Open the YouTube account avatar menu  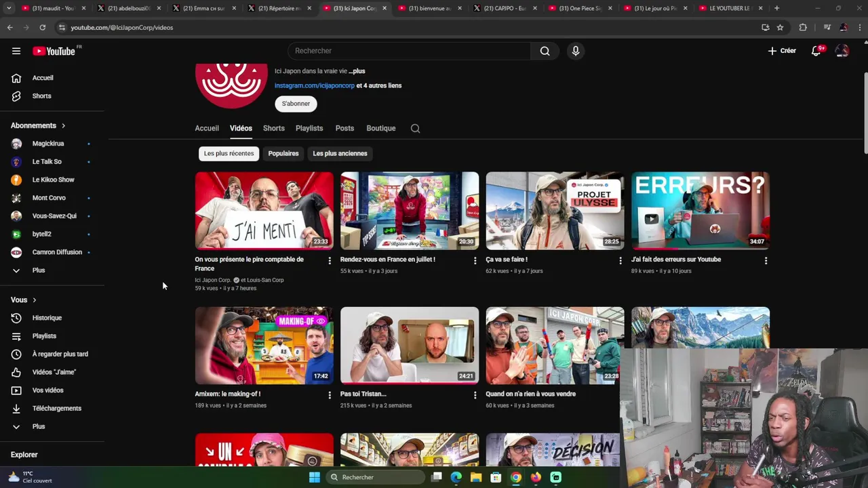pos(842,51)
